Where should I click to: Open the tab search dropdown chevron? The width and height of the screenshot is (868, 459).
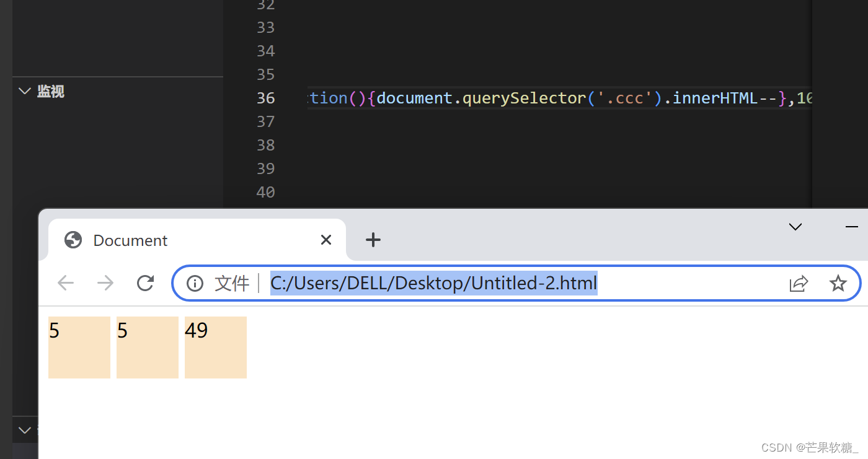tap(795, 227)
